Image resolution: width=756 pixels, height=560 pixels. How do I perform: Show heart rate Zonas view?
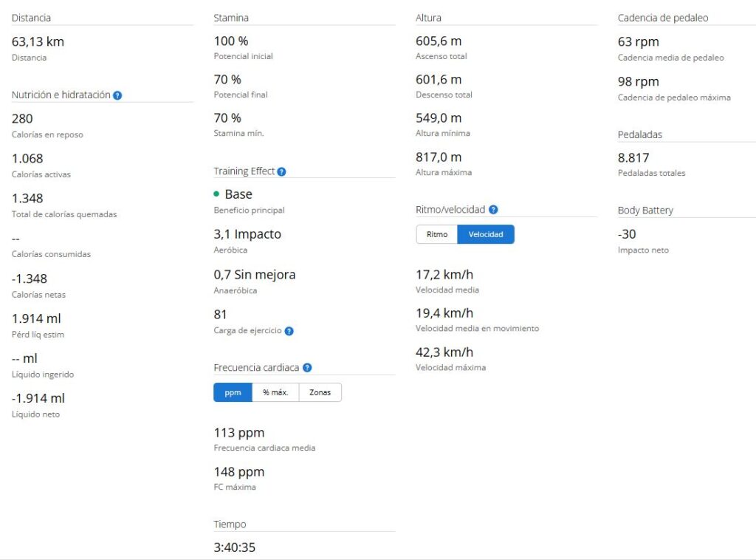coord(320,392)
